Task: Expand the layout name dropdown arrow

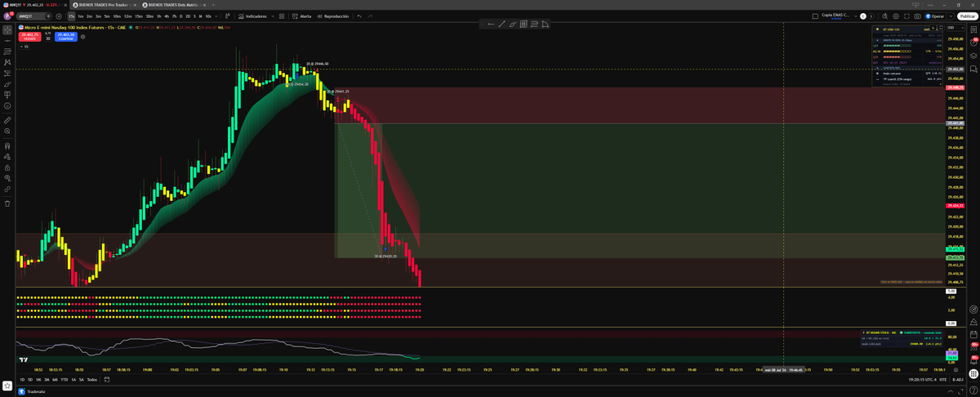Action: point(855,16)
